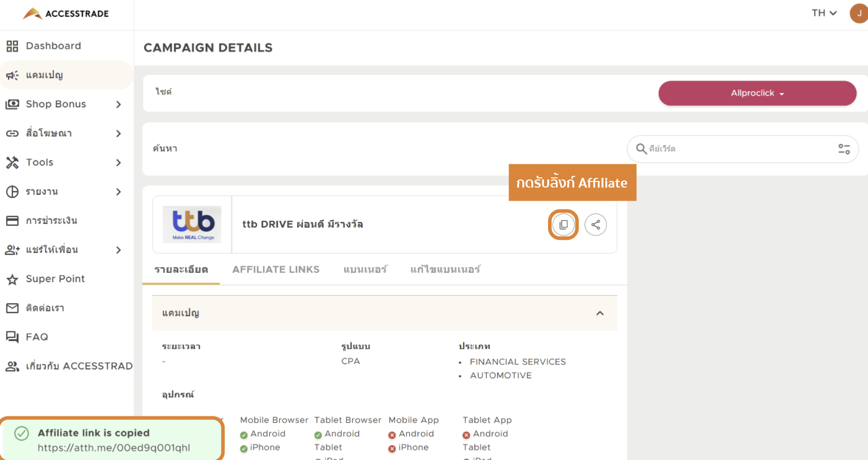Open the Allproclick site dropdown
Viewport: 868px width, 460px height.
tap(757, 94)
